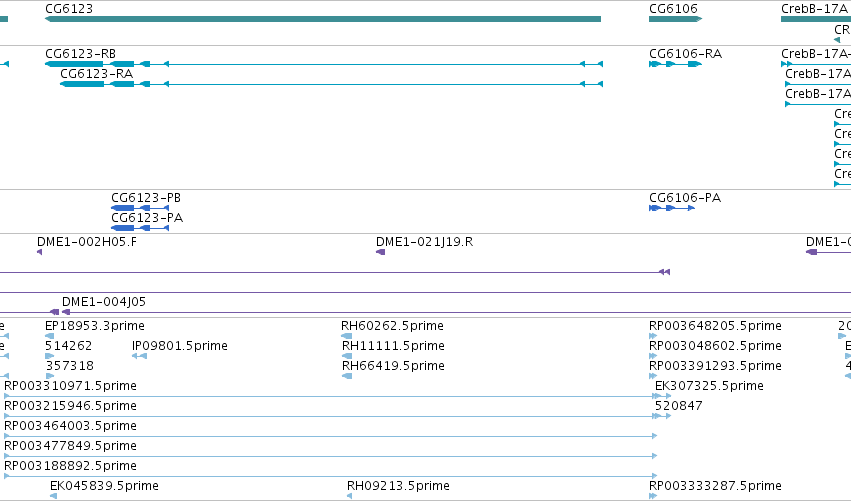Click the CG6123-RA transcript label
The image size is (851, 501).
97,74
